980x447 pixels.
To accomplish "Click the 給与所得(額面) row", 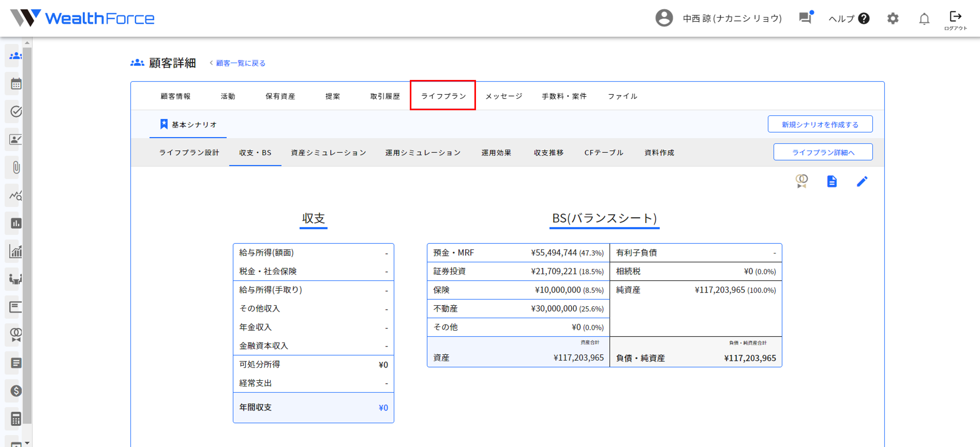I will tap(313, 253).
